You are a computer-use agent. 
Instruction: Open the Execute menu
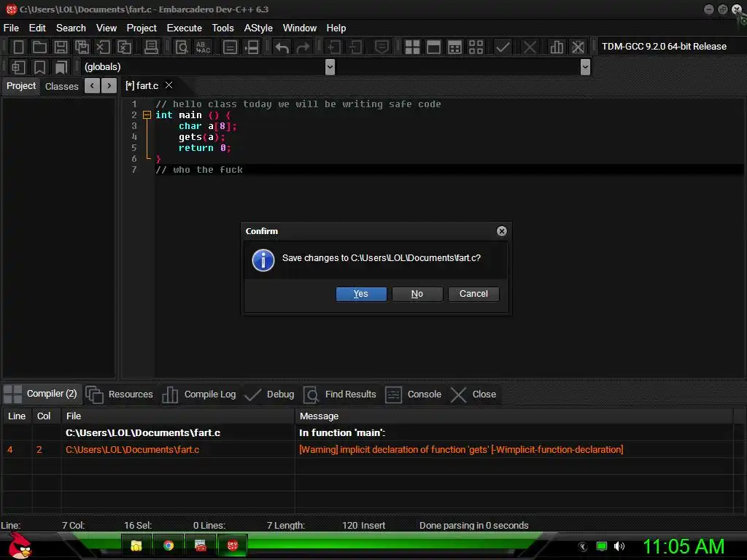(185, 28)
